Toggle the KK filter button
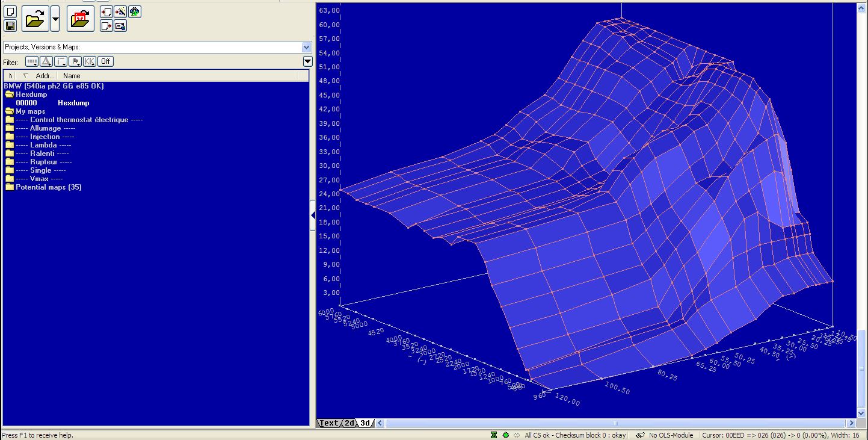 pyautogui.click(x=90, y=61)
